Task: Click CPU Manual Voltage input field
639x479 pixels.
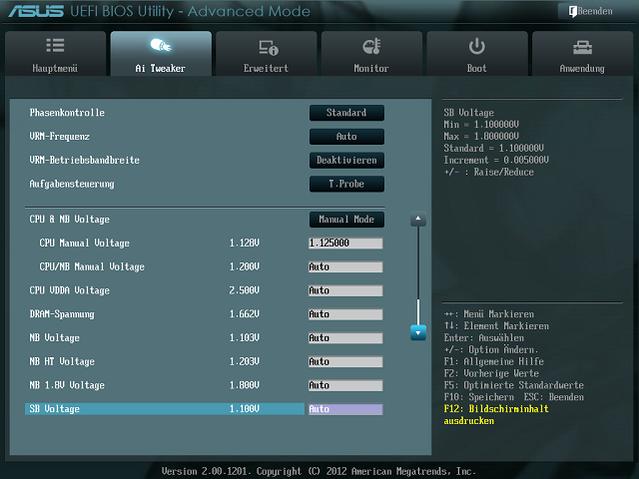Action: click(346, 243)
